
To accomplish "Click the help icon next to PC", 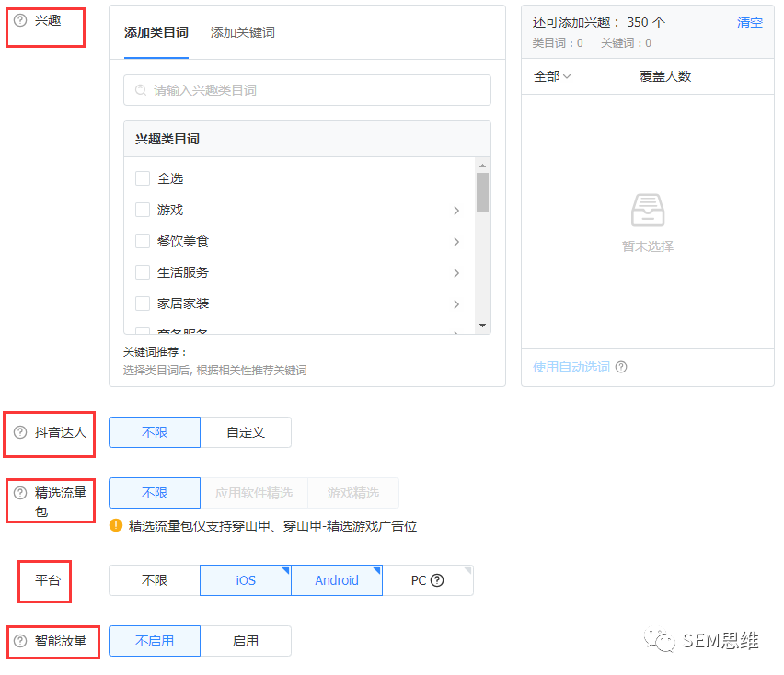I will click(x=437, y=580).
